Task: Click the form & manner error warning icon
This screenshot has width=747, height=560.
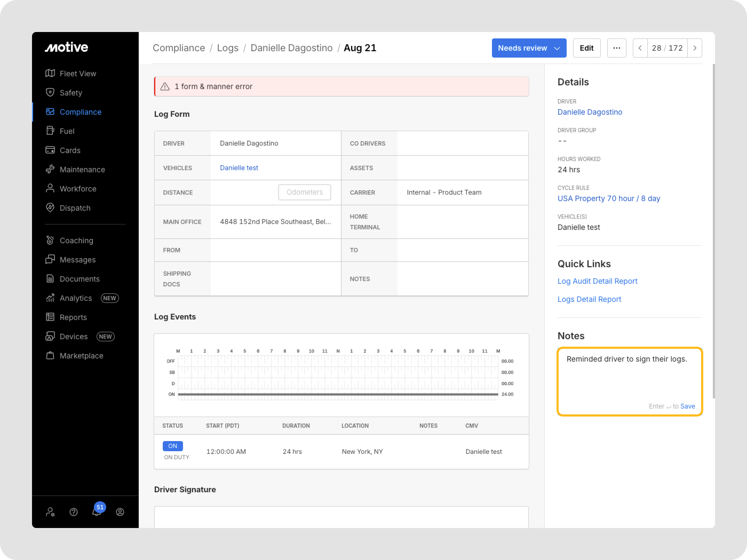Action: [x=165, y=87]
